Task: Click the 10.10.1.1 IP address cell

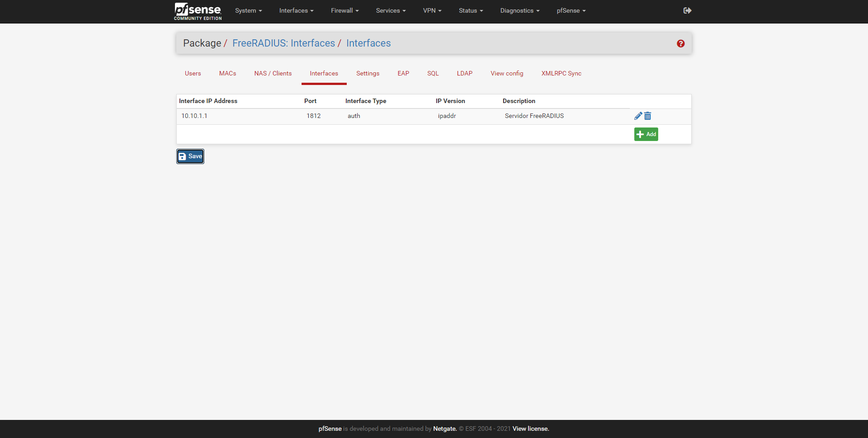Action: [194, 116]
